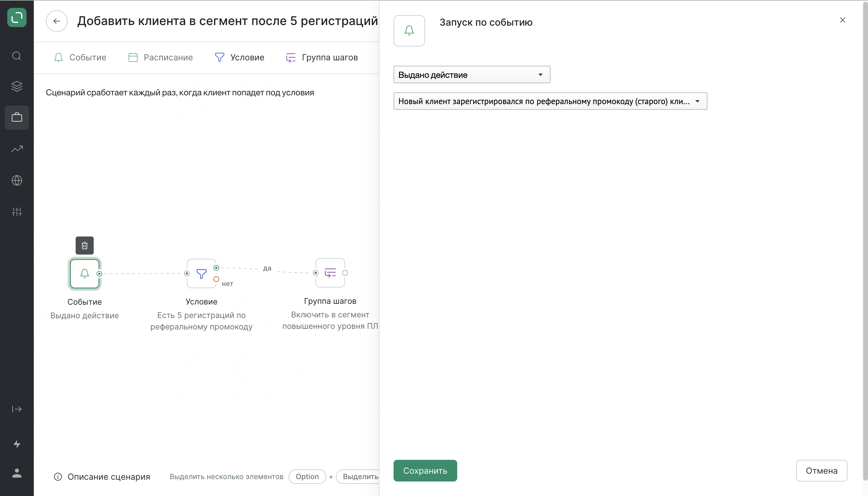This screenshot has width=868, height=496.
Task: Add a Условие element from toolbar
Action: point(240,57)
